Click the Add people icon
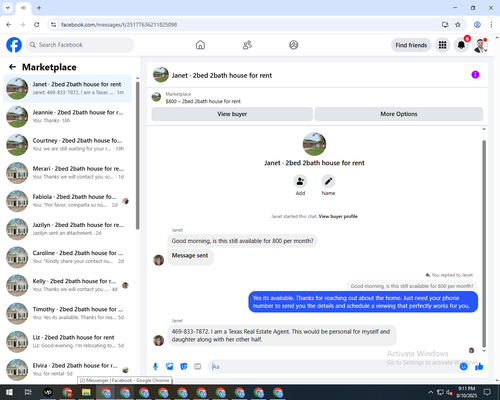Screen dimensions: 500x400 click(x=300, y=181)
